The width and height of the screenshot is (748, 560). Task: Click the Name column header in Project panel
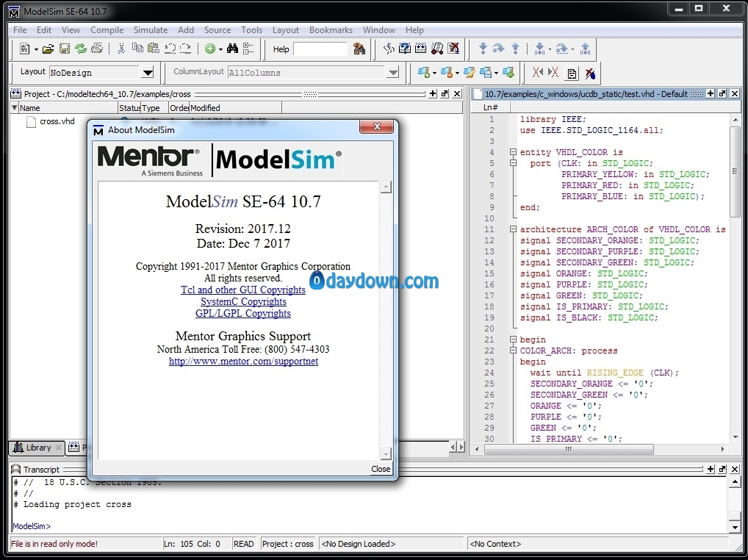pyautogui.click(x=67, y=108)
